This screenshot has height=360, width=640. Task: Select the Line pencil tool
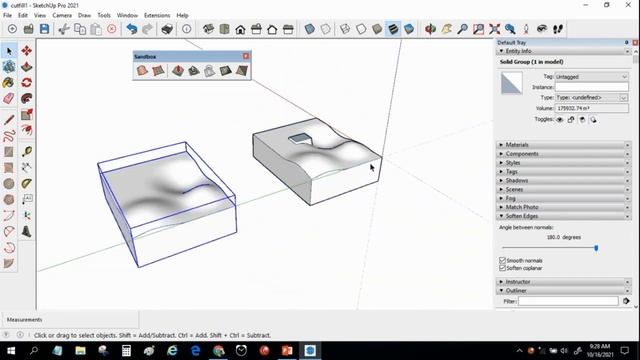tap(9, 120)
